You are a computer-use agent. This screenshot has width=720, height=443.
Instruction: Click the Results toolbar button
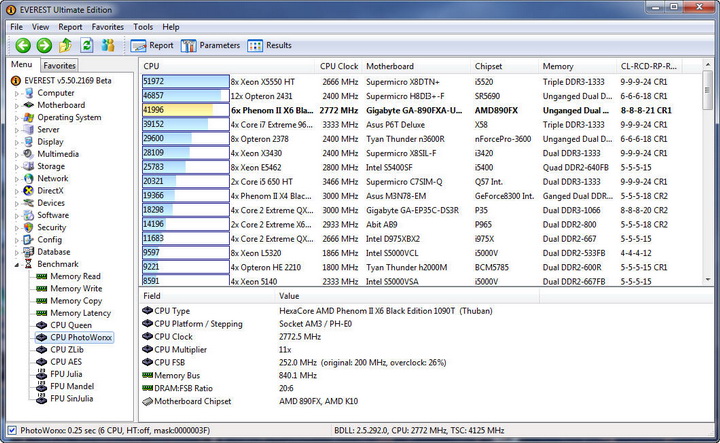tap(270, 45)
